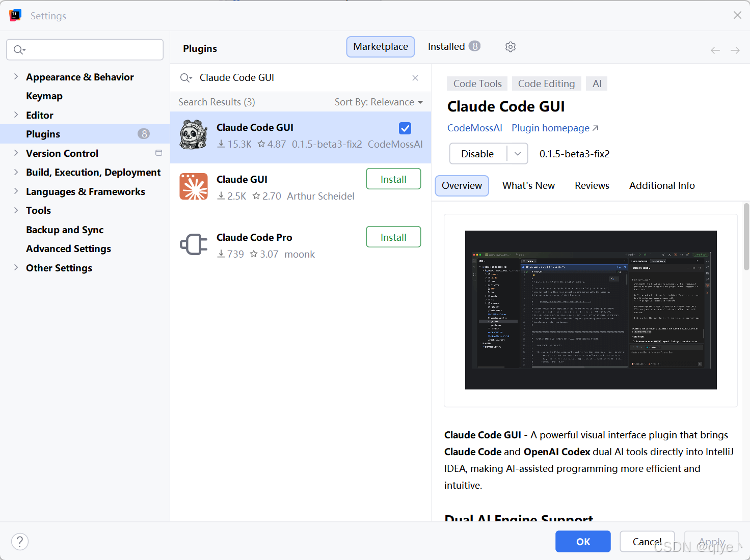Click the plugin description scrollbar
The height and width of the screenshot is (560, 750).
(746, 237)
